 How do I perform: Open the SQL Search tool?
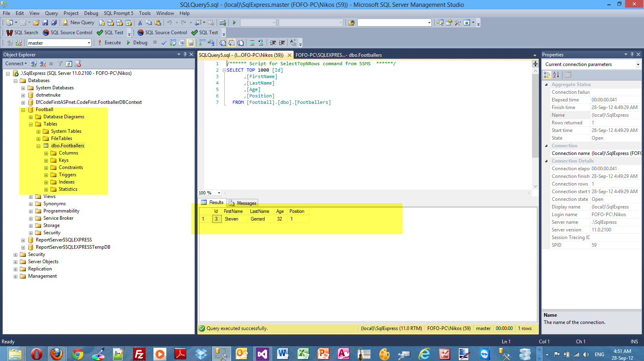(x=22, y=33)
